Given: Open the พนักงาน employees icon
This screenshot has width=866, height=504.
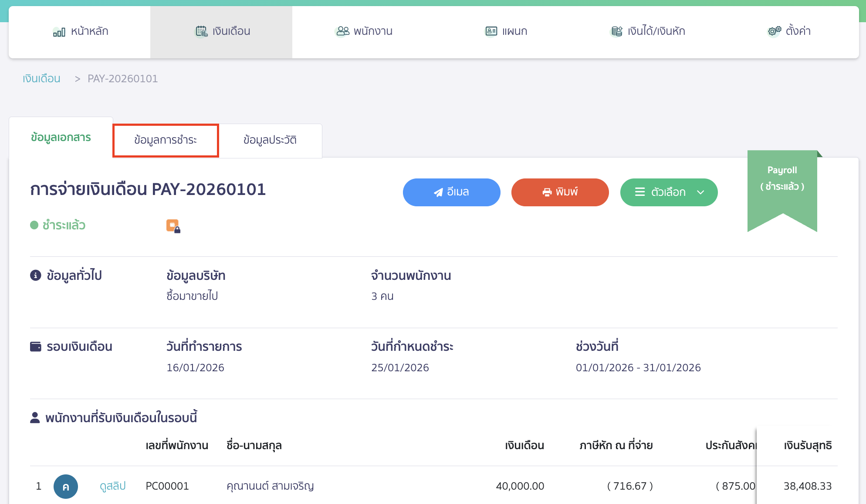Looking at the screenshot, I should (x=342, y=31).
